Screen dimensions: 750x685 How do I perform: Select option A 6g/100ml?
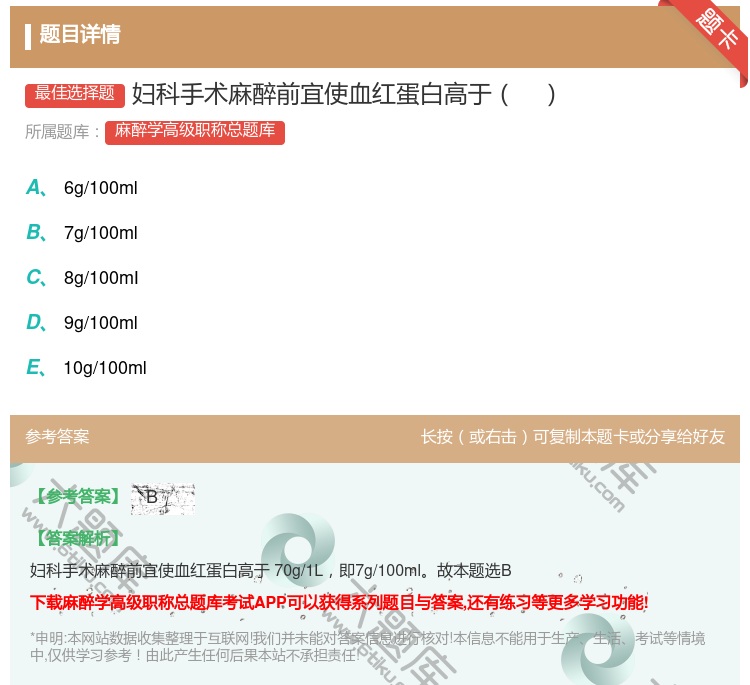82,188
